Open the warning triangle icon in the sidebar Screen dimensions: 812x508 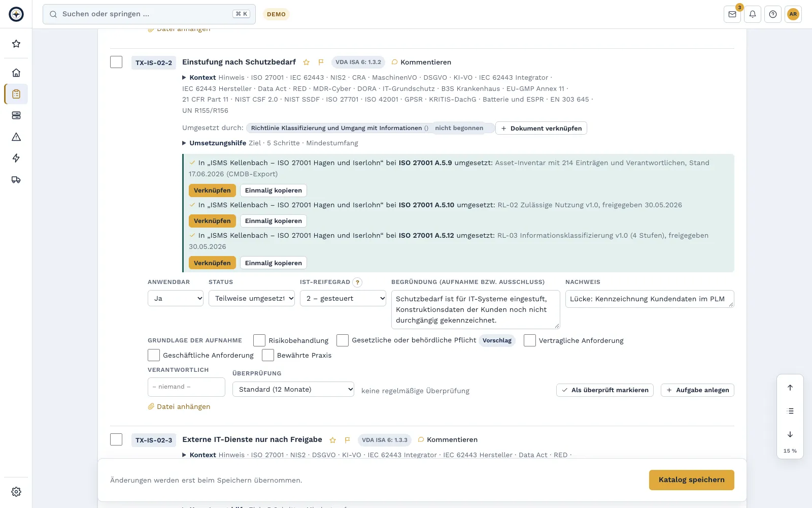pos(16,137)
